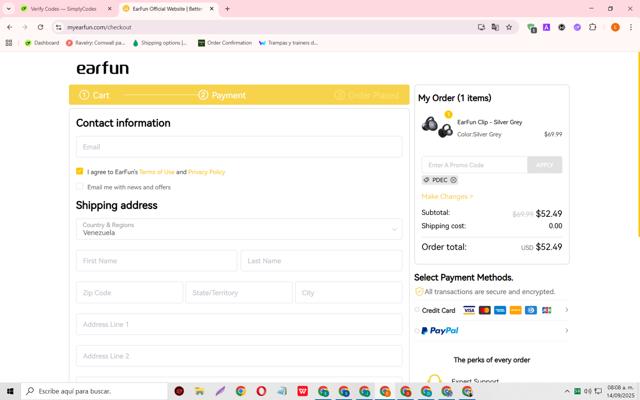Open the earfun logo
The width and height of the screenshot is (640, 400).
pos(102,68)
